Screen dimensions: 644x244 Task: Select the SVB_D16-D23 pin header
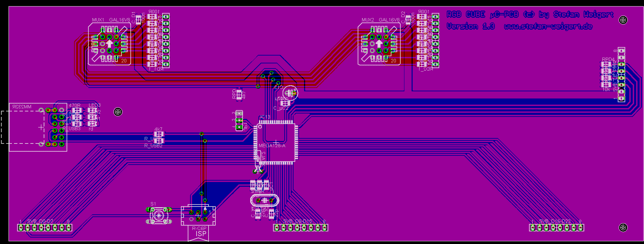coord(557,227)
